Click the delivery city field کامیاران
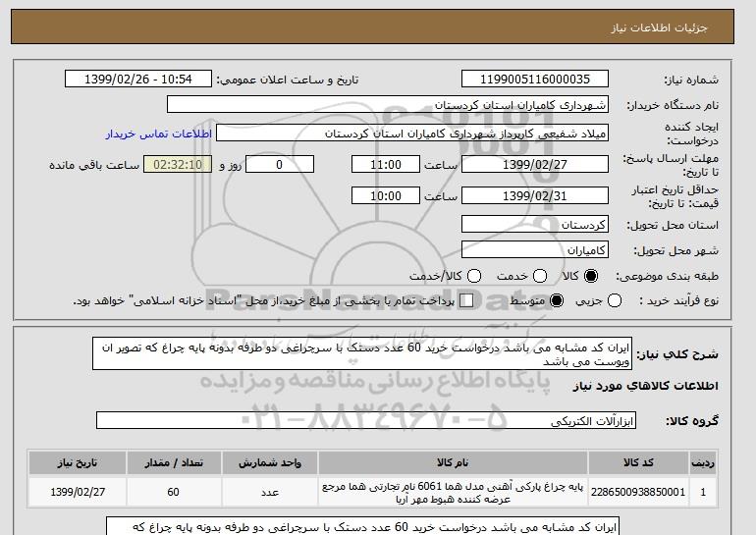The width and height of the screenshot is (756, 535). (535, 249)
